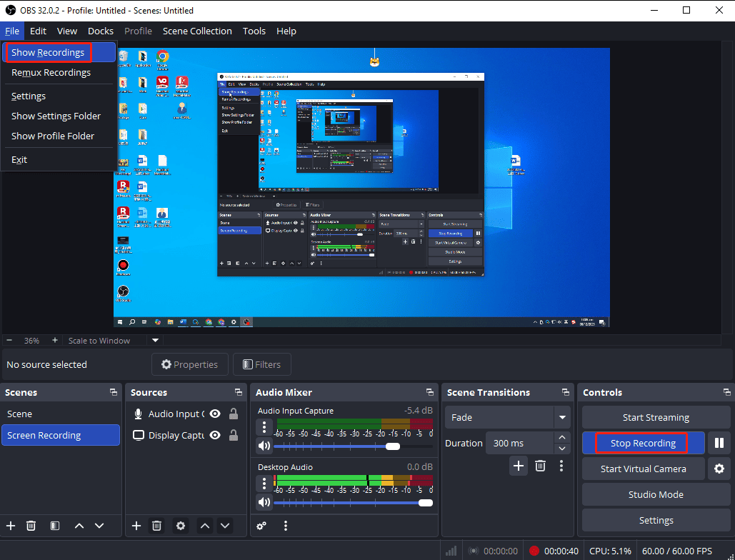Screen dimensions: 735x560
Task: Enable Studio Mode
Action: click(655, 494)
